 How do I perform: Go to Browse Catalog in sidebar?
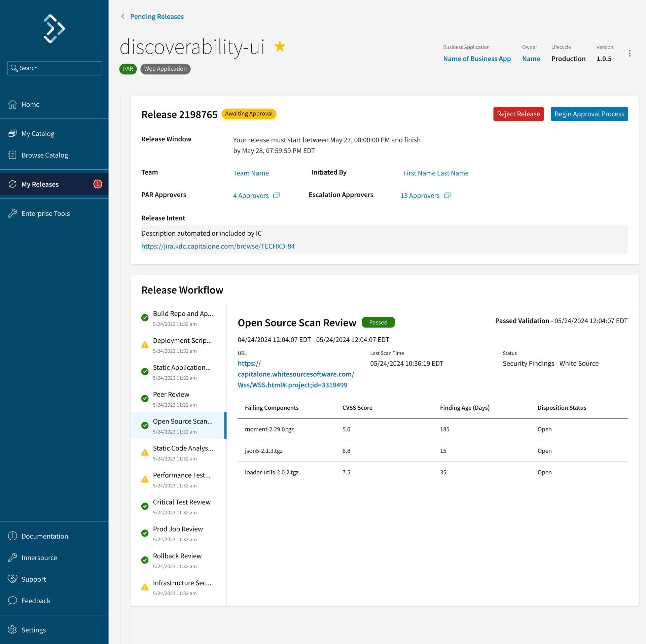point(45,155)
